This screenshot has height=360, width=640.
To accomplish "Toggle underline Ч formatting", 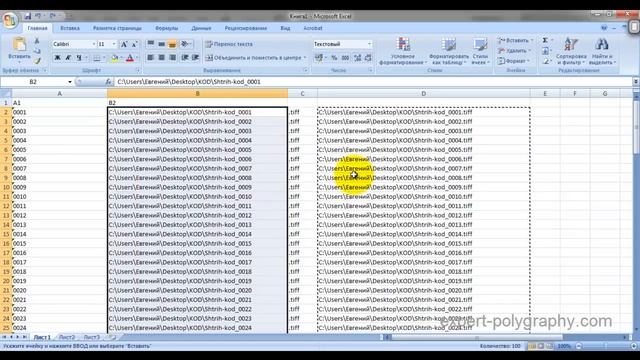I will (x=79, y=58).
